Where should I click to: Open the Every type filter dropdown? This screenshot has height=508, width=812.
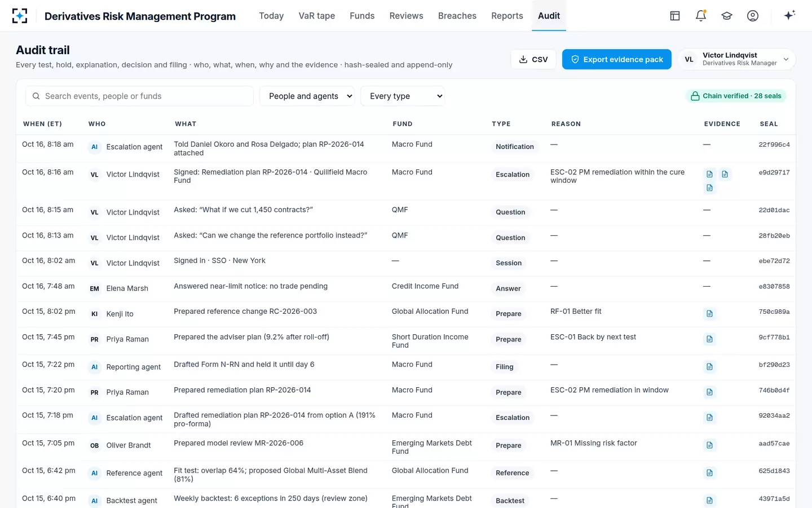pyautogui.click(x=403, y=96)
